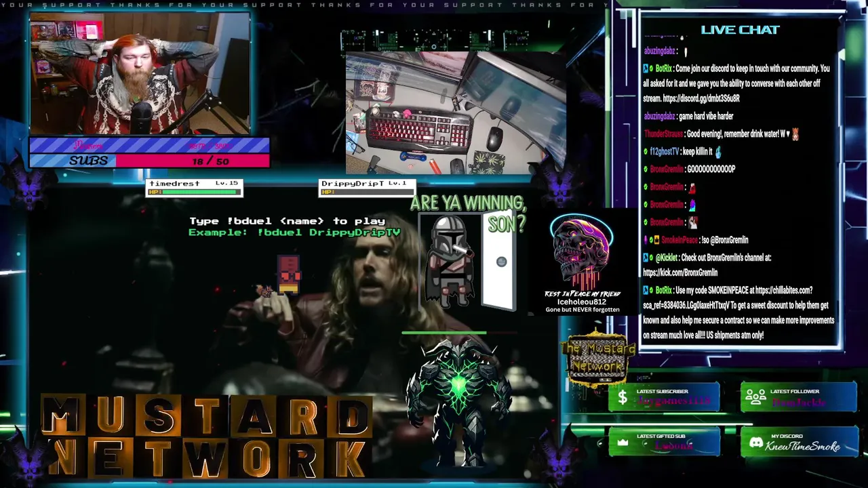The image size is (868, 488).
Task: Click the blue flame emote after 'keep killin it'
Action: (x=718, y=152)
